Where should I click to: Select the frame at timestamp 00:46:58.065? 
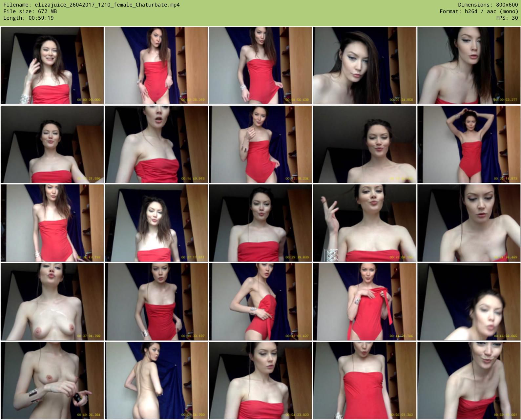point(469,302)
